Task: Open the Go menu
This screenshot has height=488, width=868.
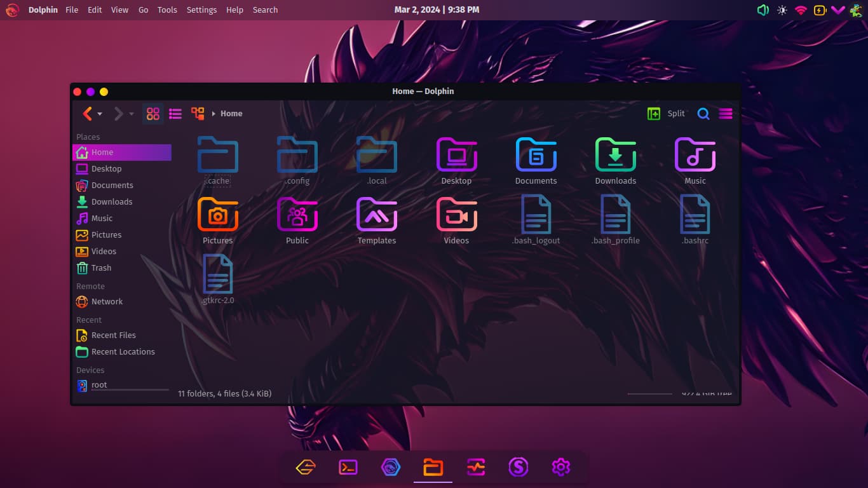Action: [x=144, y=10]
